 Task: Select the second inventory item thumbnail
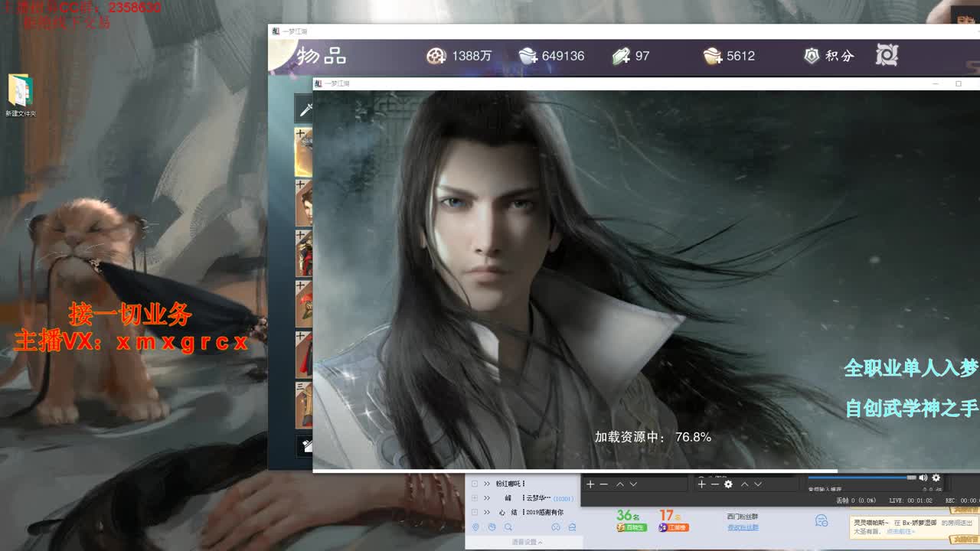coord(304,203)
